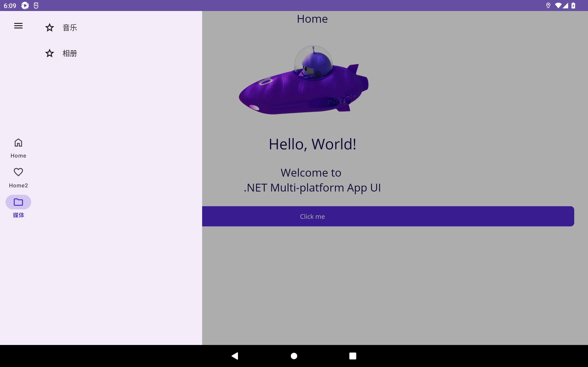
Task: Tap the Android home circle button
Action: 294,356
